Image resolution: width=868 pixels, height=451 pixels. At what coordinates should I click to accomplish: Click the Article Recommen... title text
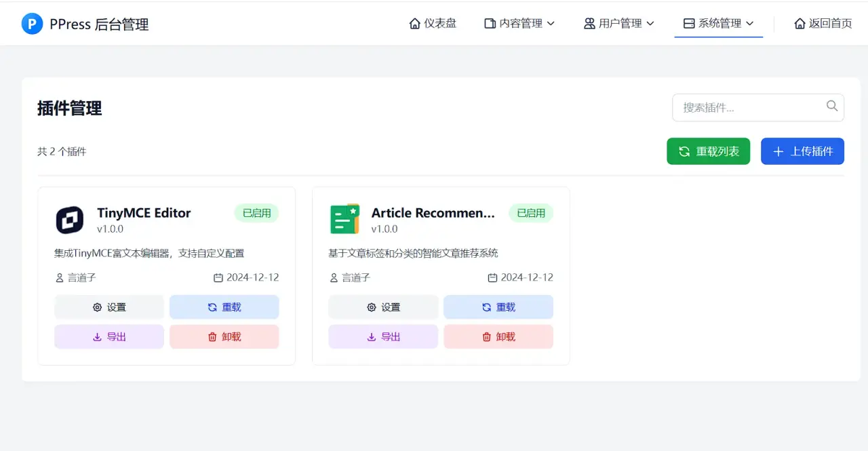[x=433, y=213]
